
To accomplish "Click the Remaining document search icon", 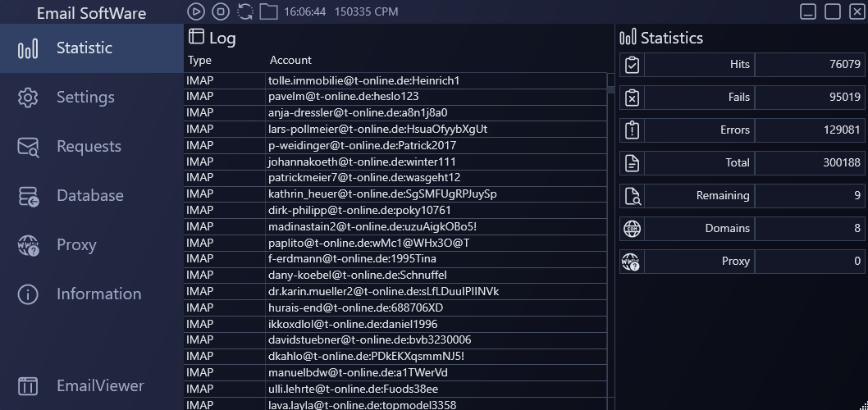I will [x=632, y=196].
